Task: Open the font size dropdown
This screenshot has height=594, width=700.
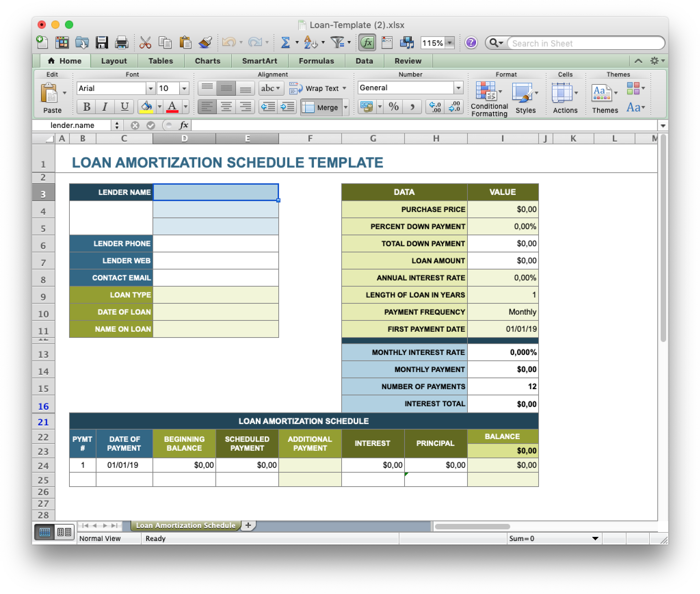Action: tap(184, 88)
